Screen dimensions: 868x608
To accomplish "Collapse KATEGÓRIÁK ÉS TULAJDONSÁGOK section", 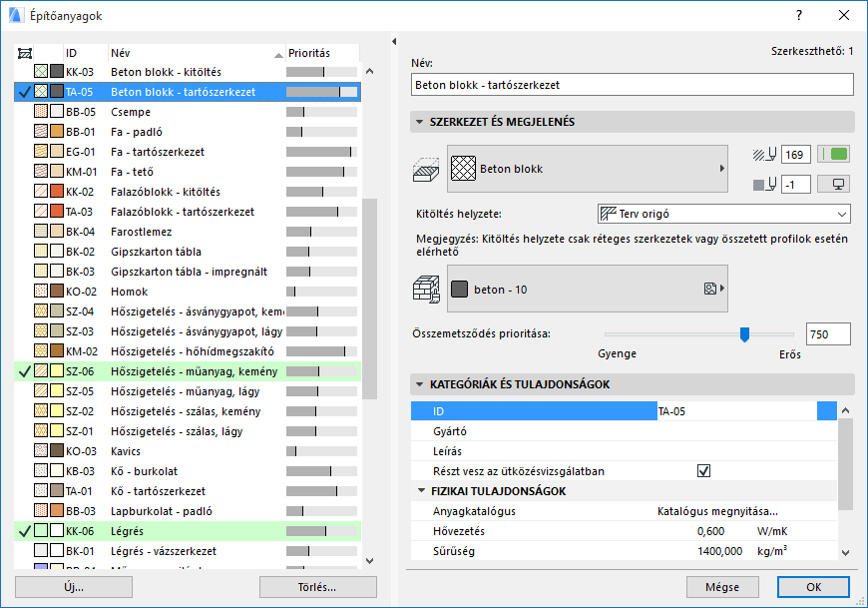I will (x=419, y=384).
